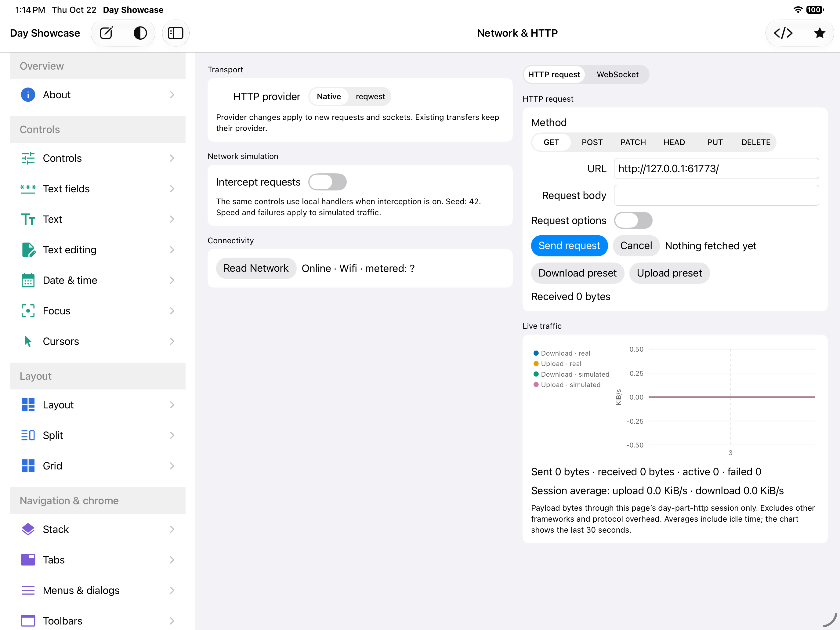840x630 pixels.
Task: Open the Date & time row chevron
Action: click(x=172, y=280)
